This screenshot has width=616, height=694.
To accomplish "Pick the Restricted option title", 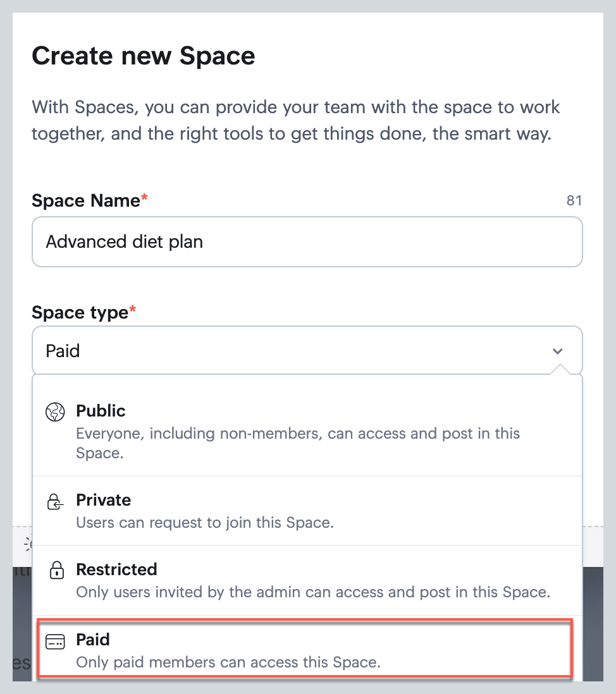I will click(116, 569).
